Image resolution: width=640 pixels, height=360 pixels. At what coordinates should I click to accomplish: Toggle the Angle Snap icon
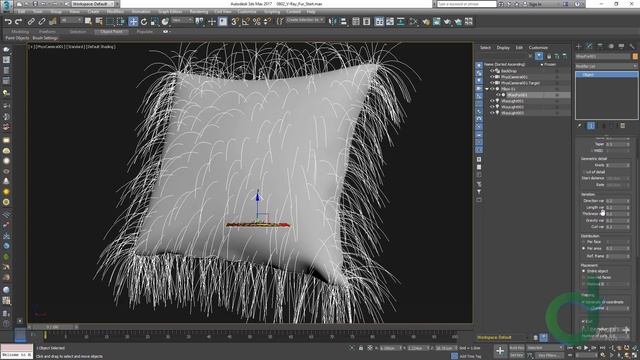click(245, 22)
